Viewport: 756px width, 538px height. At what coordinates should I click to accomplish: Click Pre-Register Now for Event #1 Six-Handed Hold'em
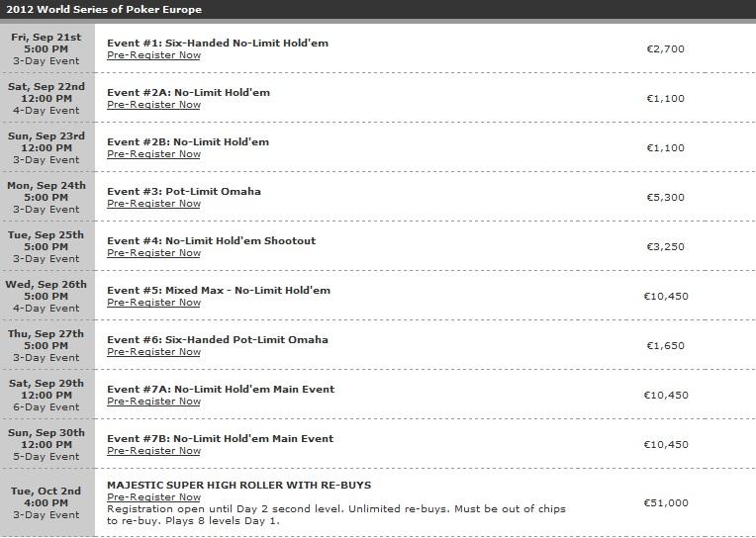[153, 55]
